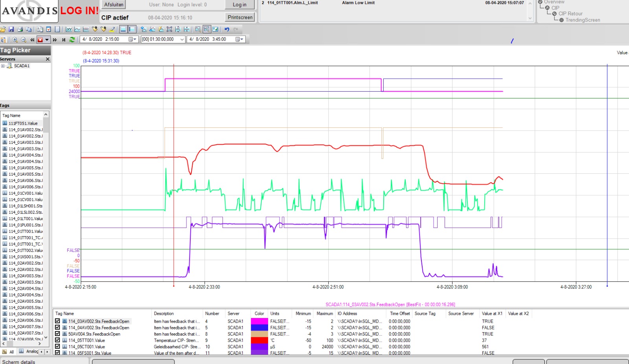Select the CIP Retour navigation tree node
The height and width of the screenshot is (364, 629).
point(570,14)
